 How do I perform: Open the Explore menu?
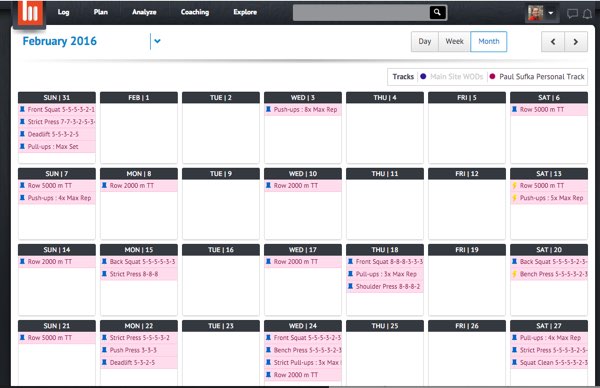tap(245, 12)
